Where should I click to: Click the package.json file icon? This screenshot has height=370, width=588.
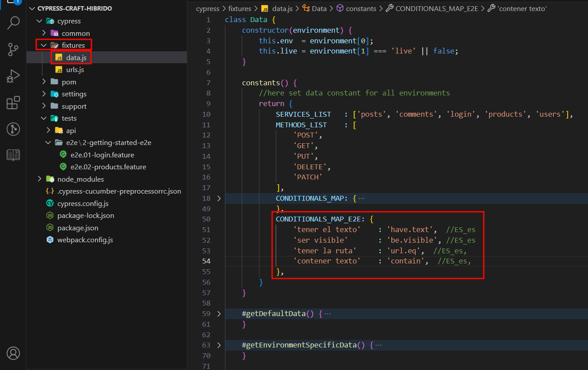(50, 228)
